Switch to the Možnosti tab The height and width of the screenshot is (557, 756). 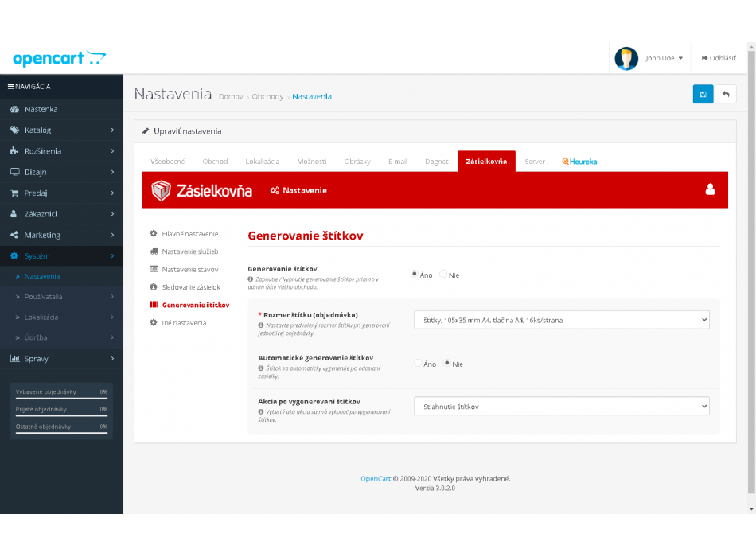point(312,162)
